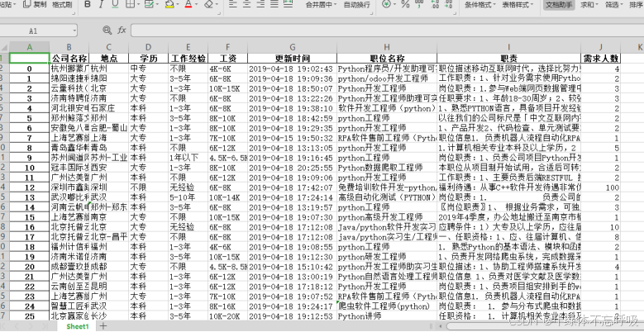Select column J header

click(x=600, y=47)
